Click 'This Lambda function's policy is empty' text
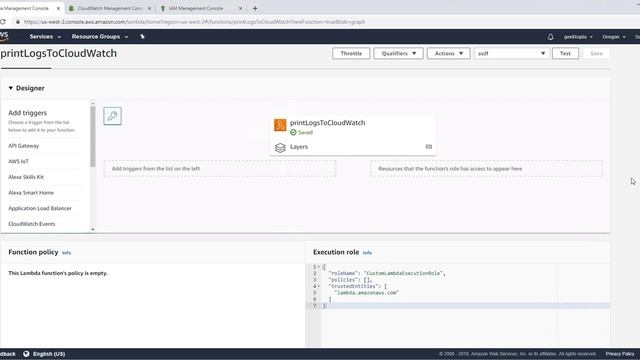The width and height of the screenshot is (640, 360). coord(58,273)
